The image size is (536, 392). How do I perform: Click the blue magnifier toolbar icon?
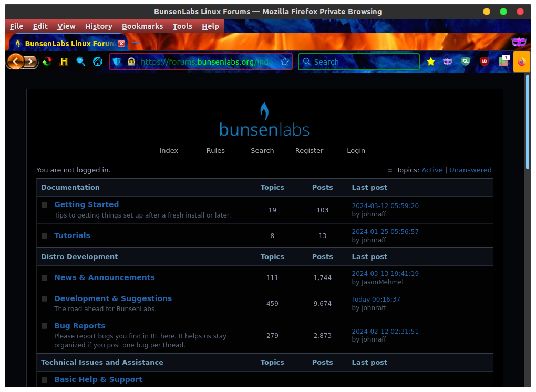tap(81, 61)
